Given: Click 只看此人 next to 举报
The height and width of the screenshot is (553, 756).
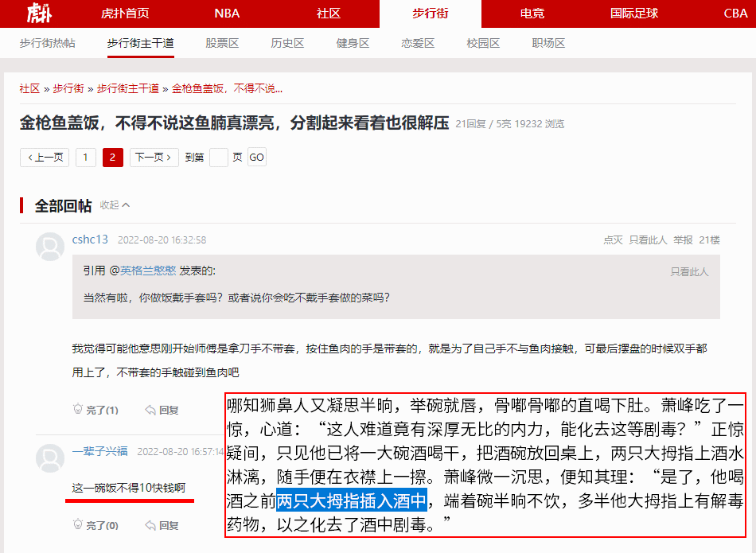Looking at the screenshot, I should pos(648,240).
